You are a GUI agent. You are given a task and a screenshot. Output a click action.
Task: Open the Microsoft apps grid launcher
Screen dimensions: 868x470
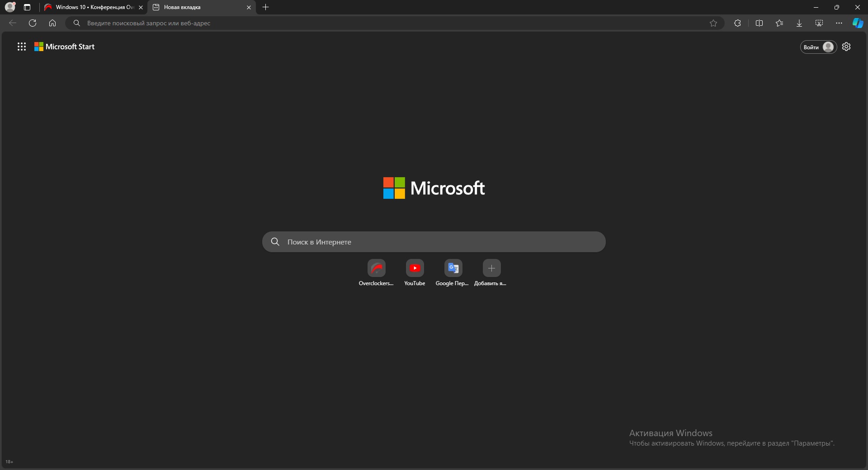[x=22, y=47]
